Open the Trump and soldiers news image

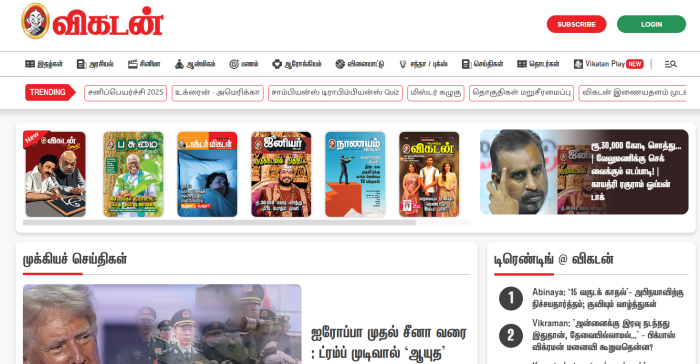(x=162, y=324)
